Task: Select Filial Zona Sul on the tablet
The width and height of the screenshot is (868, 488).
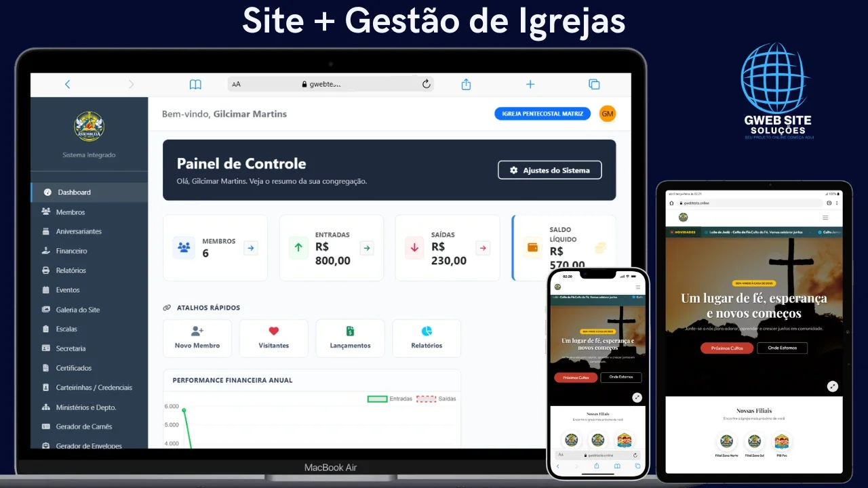Action: click(x=754, y=445)
